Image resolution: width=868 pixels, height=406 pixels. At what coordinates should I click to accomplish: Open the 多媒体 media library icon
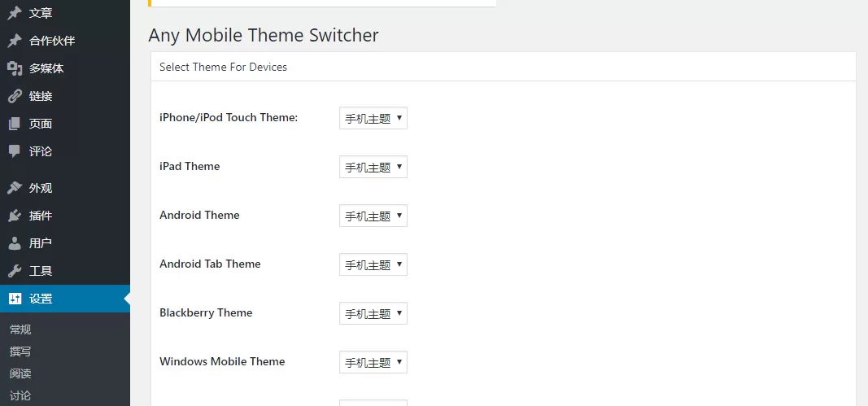pyautogui.click(x=15, y=68)
